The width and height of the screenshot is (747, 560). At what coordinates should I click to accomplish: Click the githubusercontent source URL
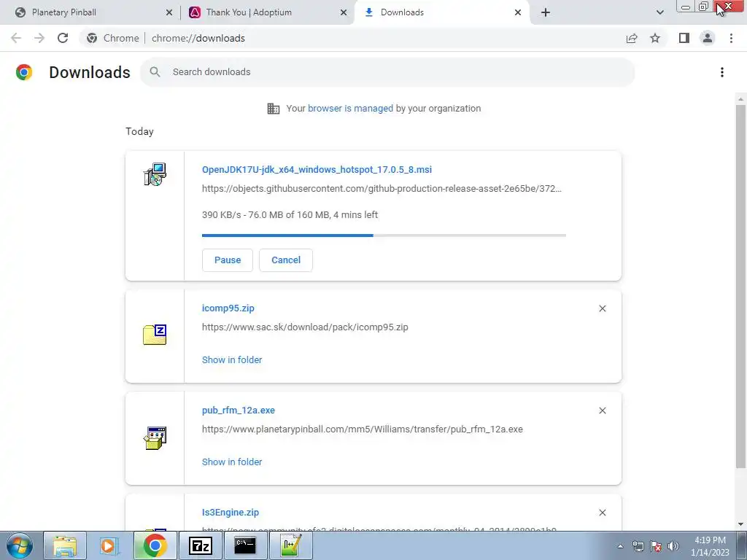382,189
